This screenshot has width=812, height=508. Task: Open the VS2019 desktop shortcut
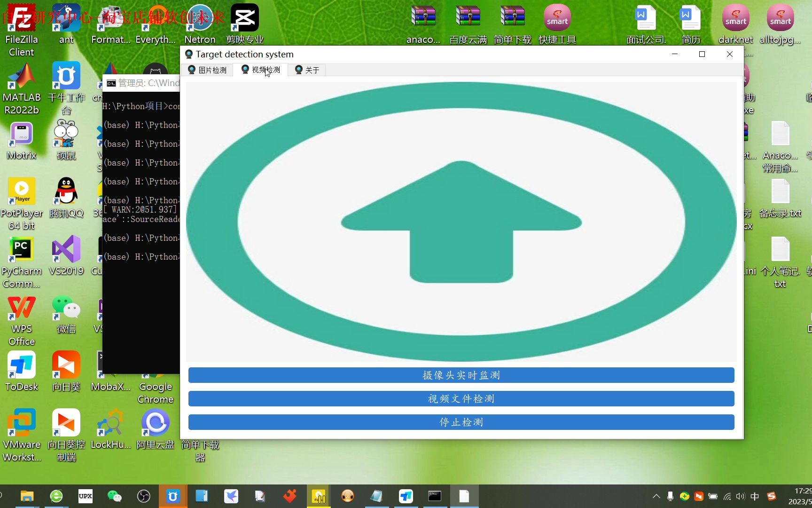coord(66,256)
